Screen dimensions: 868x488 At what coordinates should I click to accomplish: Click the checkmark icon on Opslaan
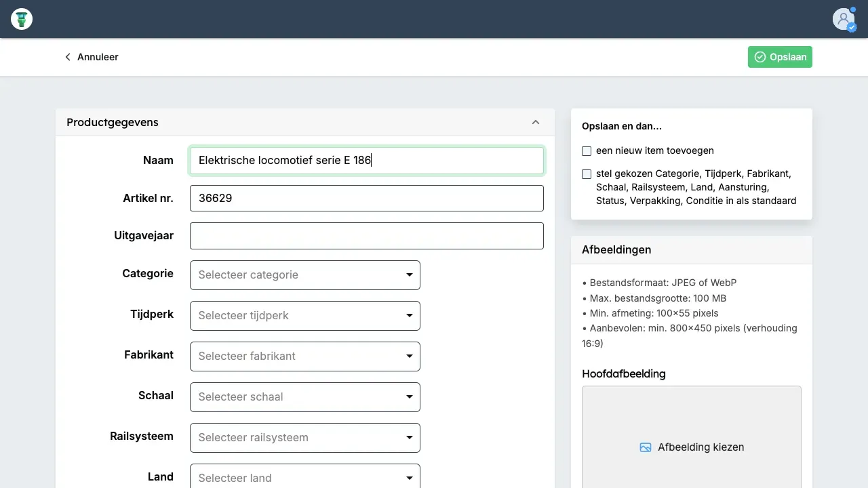coord(760,57)
